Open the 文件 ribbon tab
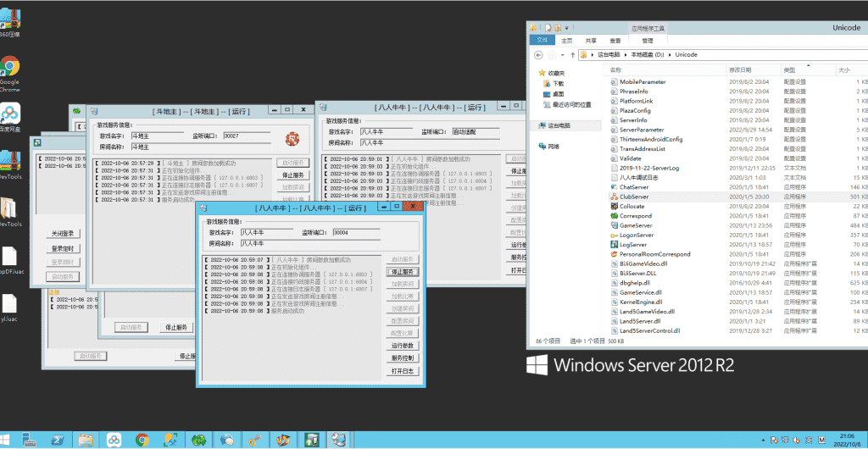 [542, 41]
